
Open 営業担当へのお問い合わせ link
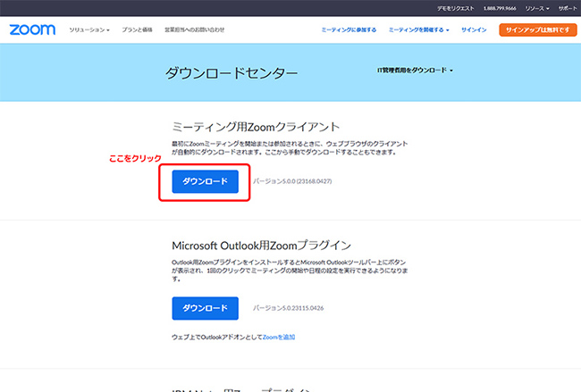click(195, 30)
